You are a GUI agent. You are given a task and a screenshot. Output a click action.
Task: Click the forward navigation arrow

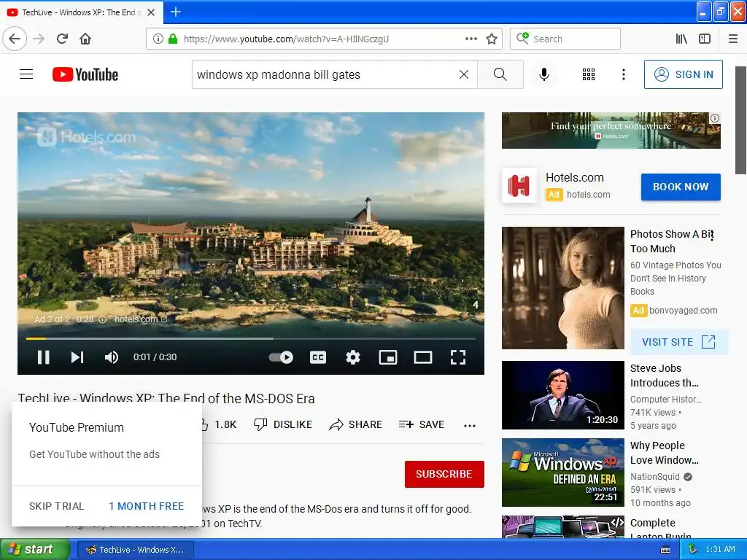pos(39,39)
